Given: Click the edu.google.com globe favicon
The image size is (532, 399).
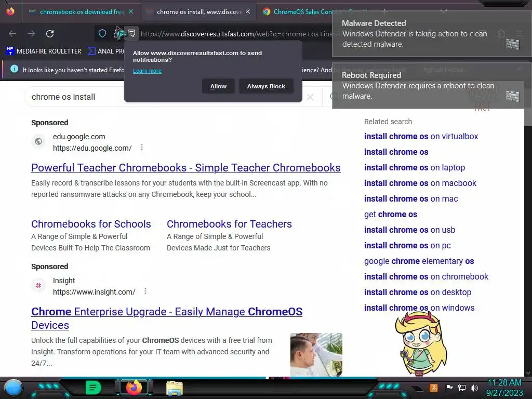Looking at the screenshot, I should [38, 141].
